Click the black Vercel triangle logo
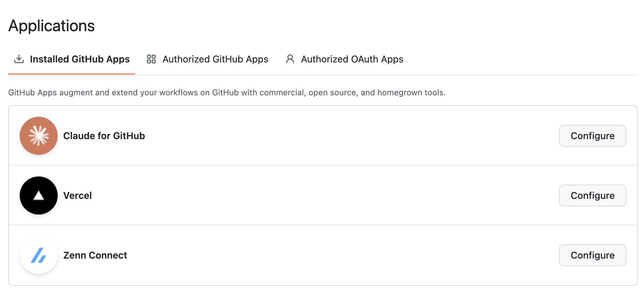 click(39, 195)
